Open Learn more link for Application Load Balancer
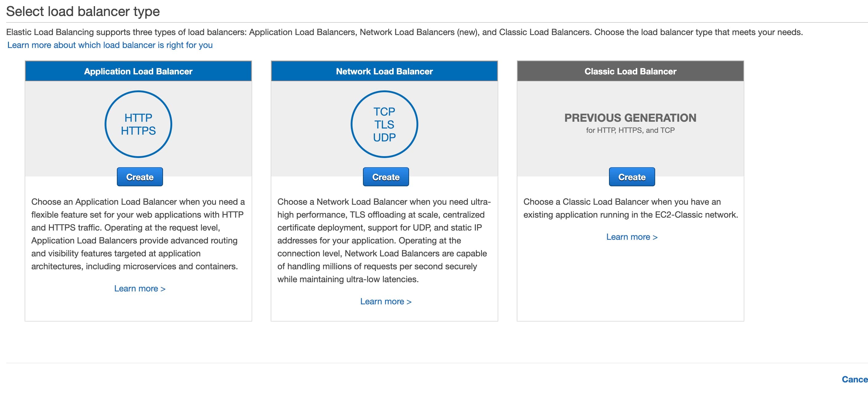The image size is (868, 399). click(x=140, y=289)
